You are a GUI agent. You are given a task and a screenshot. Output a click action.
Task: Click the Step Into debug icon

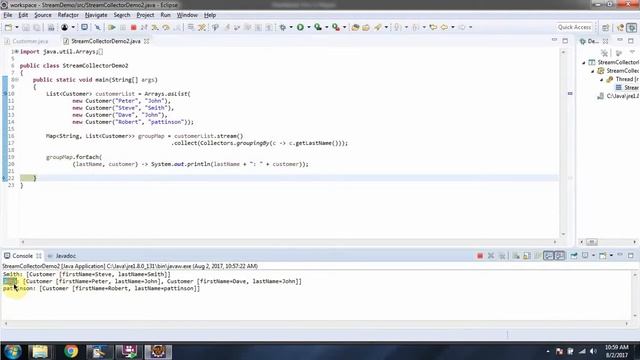tap(155, 27)
